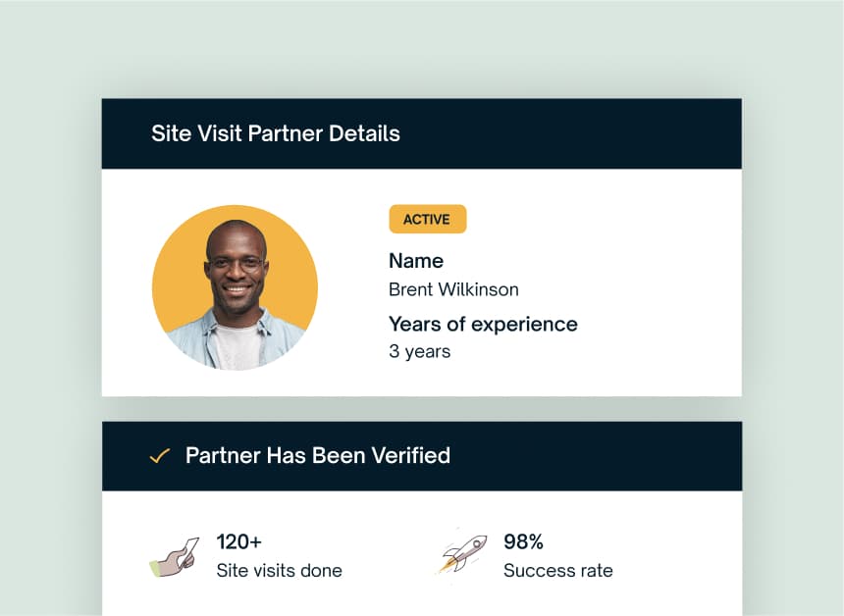
Task: Click the 3 years value
Action: coord(419,351)
